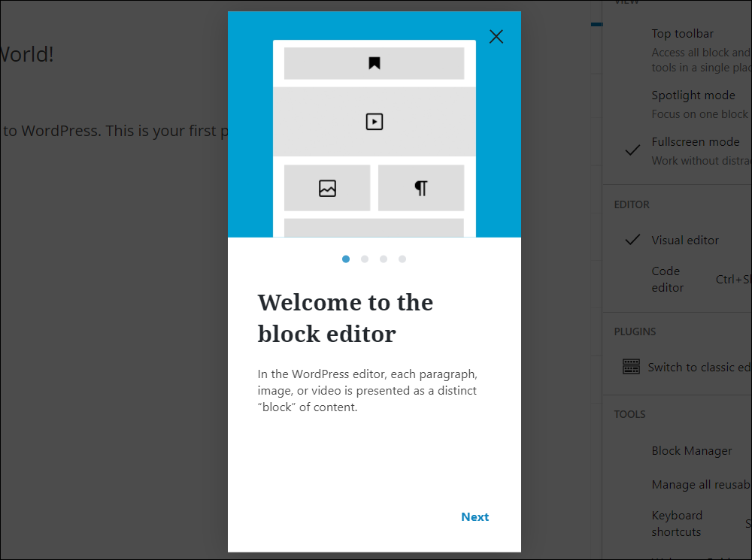Screen dimensions: 752x560
Task: Click the EDITOR section label
Action: coord(632,204)
